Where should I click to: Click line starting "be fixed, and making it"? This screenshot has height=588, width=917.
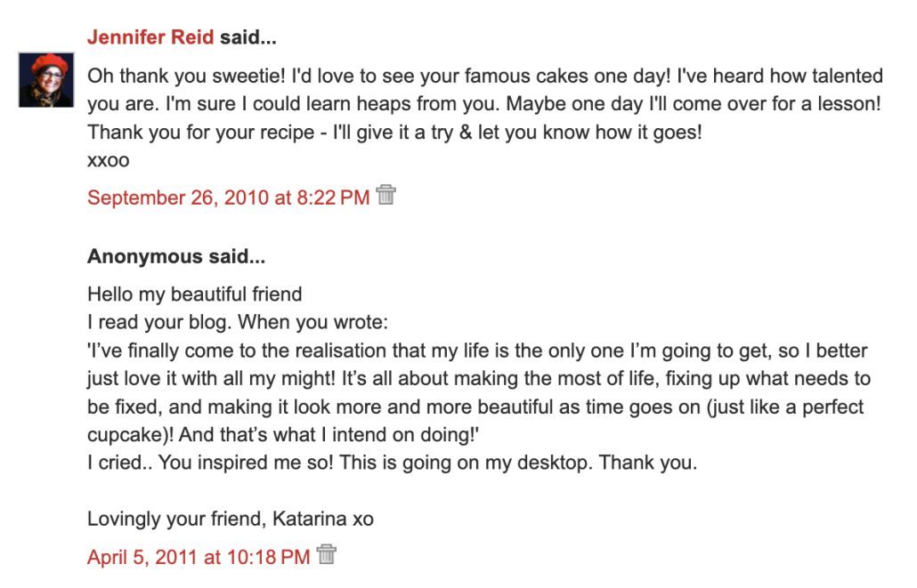(x=475, y=407)
